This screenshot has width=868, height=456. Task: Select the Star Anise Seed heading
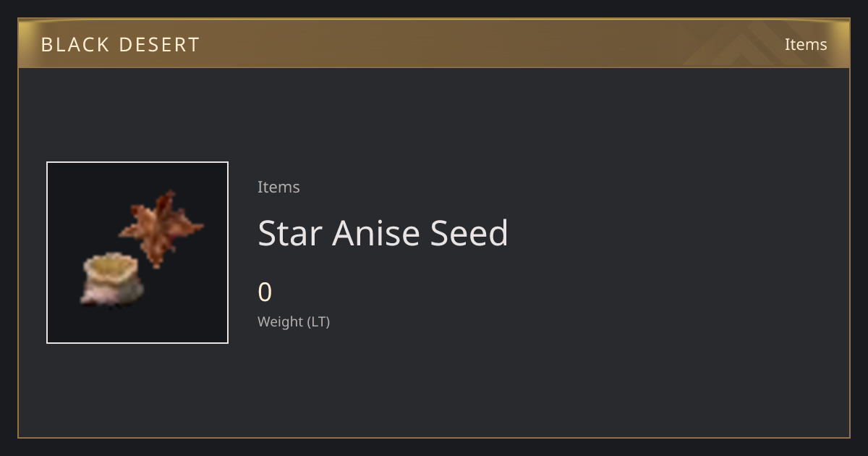point(383,233)
